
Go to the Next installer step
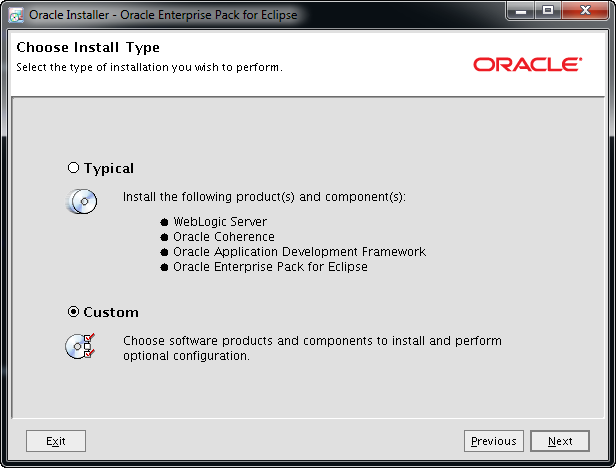tap(560, 441)
